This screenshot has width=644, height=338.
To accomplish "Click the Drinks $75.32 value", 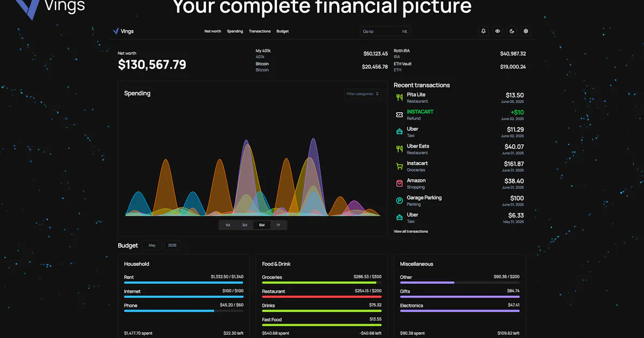I will [x=375, y=305].
